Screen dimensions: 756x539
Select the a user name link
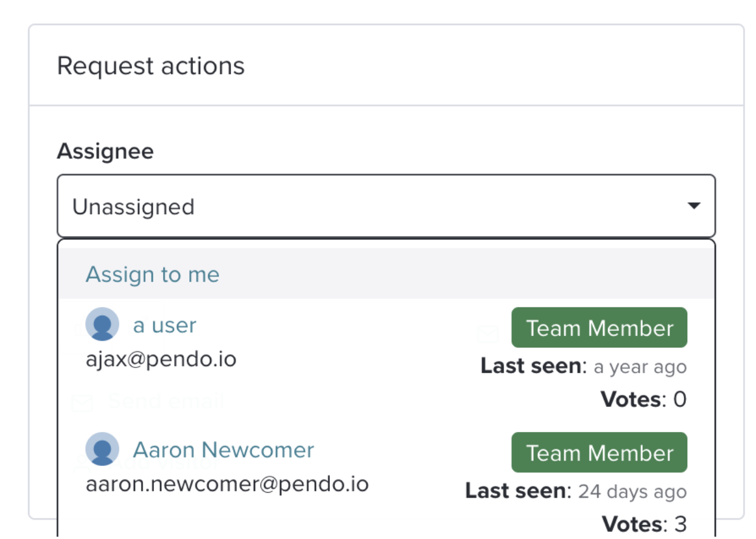[x=164, y=325]
